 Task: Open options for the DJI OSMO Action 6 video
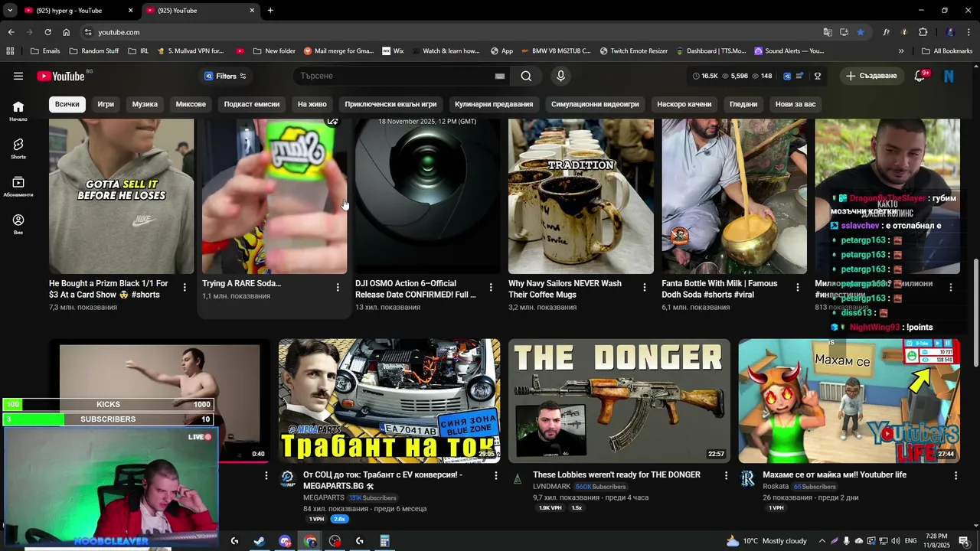point(491,288)
